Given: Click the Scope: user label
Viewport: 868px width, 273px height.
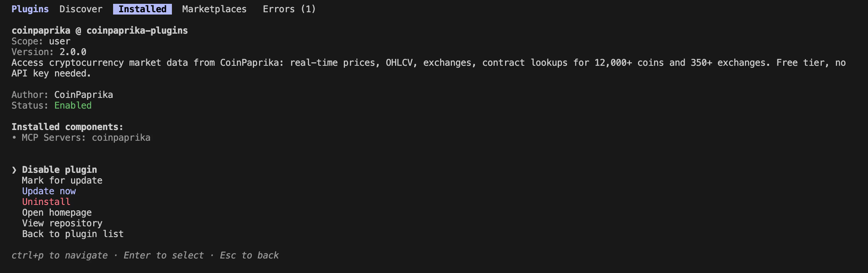Looking at the screenshot, I should coord(40,41).
